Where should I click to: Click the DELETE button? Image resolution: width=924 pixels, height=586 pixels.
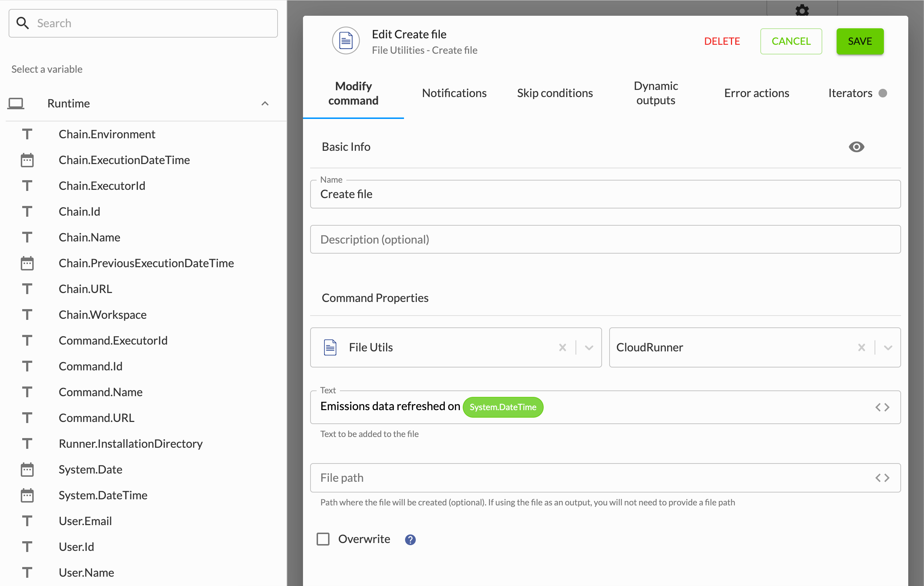click(722, 41)
